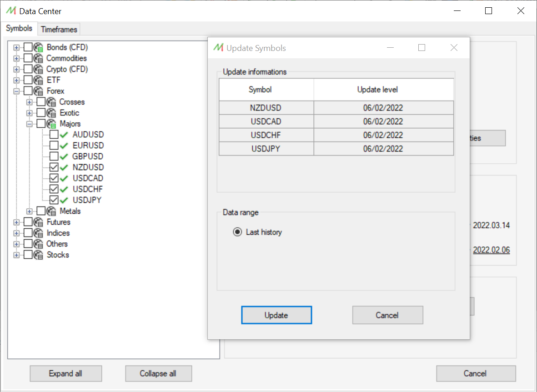
Task: Uncheck the USDCAD checkbox
Action: (54, 179)
